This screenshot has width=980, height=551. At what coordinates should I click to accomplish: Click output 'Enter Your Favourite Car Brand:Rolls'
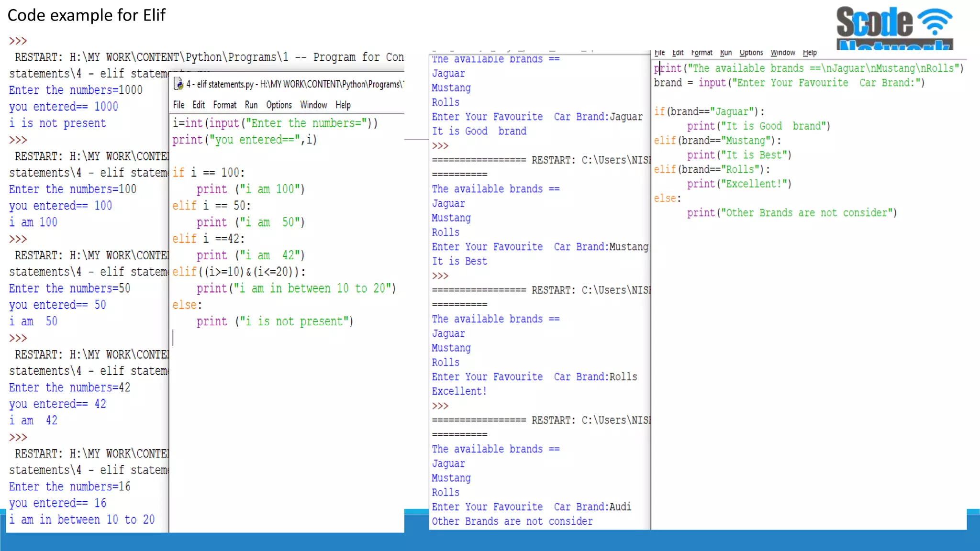pyautogui.click(x=535, y=377)
